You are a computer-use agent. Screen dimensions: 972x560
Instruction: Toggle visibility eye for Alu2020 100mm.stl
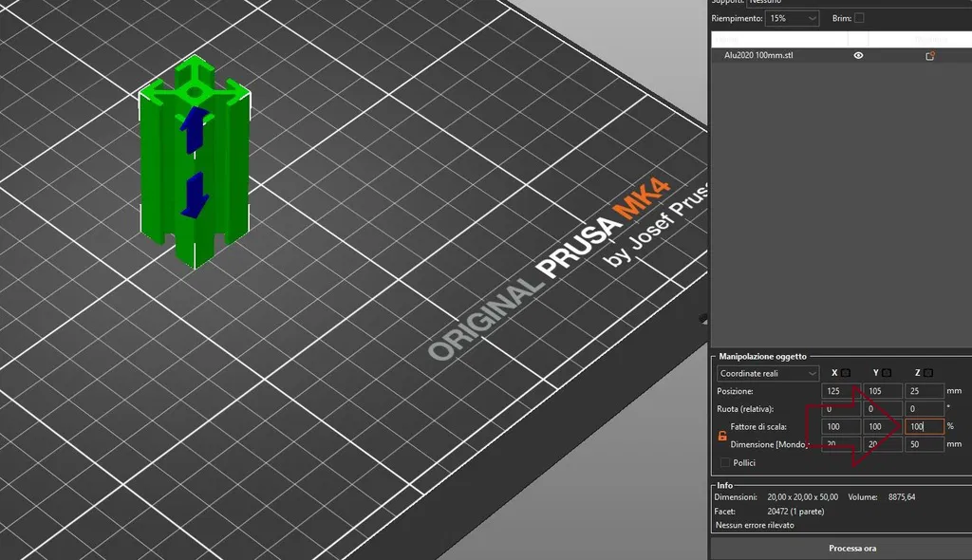tap(858, 55)
